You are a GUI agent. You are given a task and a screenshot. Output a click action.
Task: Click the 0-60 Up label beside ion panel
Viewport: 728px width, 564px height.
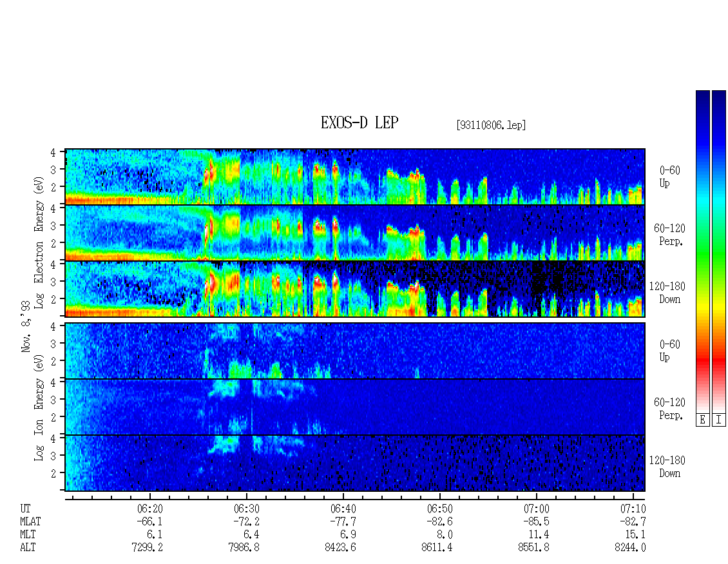(x=669, y=350)
